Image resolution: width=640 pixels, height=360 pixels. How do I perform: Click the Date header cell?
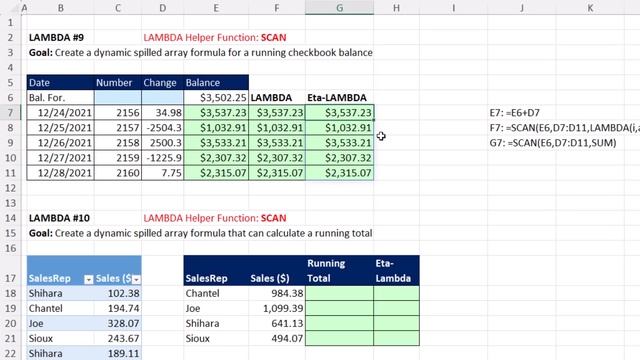(60, 82)
